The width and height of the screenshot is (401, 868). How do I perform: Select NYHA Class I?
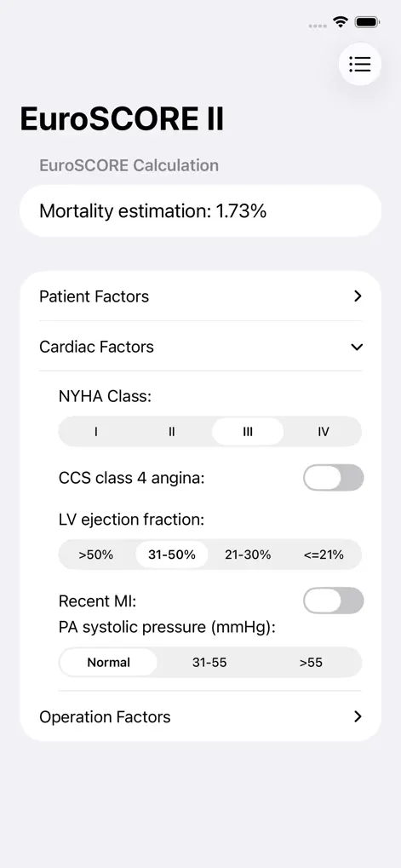point(96,431)
